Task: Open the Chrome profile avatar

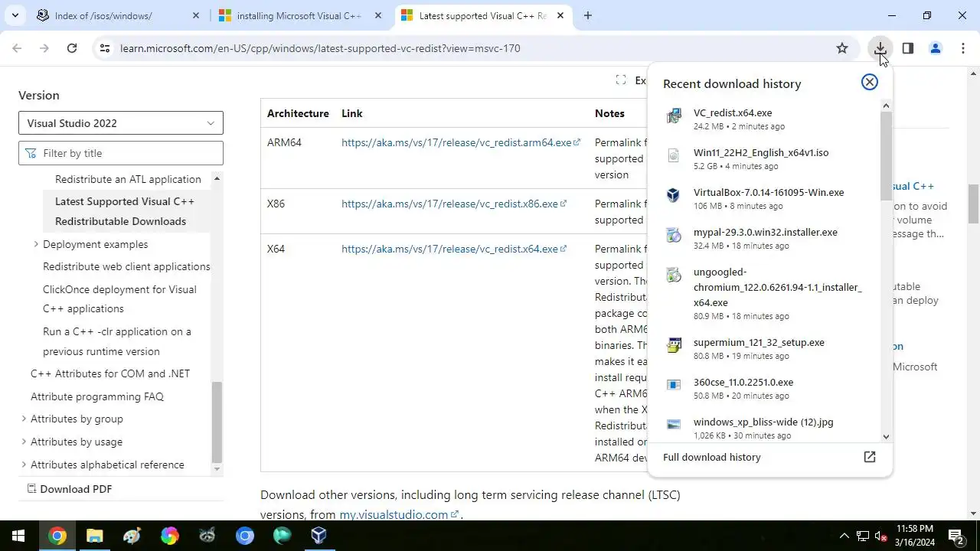Action: point(936,48)
